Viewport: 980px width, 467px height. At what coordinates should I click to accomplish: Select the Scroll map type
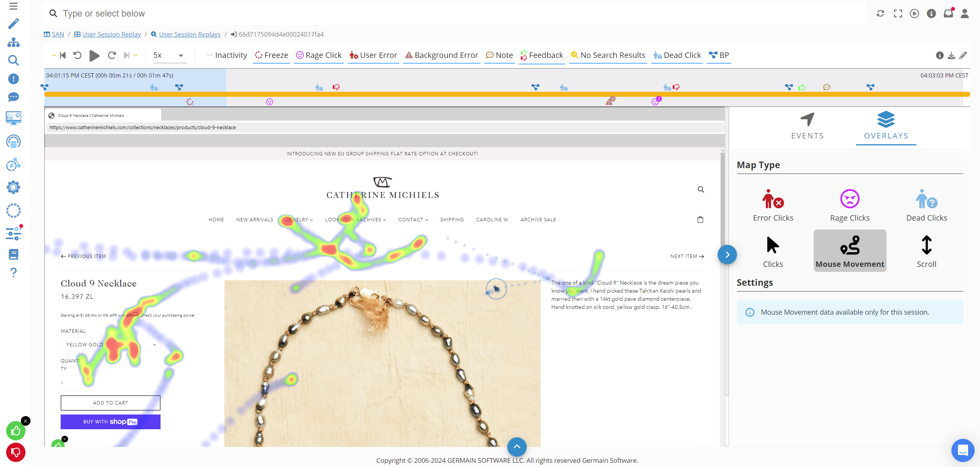coord(926,251)
